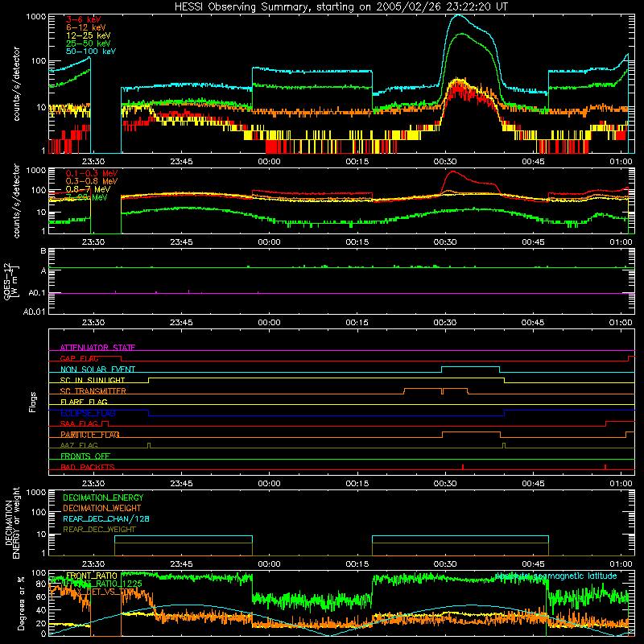Image resolution: width=644 pixels, height=644 pixels.
Task: Click the HESSI Observing Summary title text
Action: coord(341,6)
